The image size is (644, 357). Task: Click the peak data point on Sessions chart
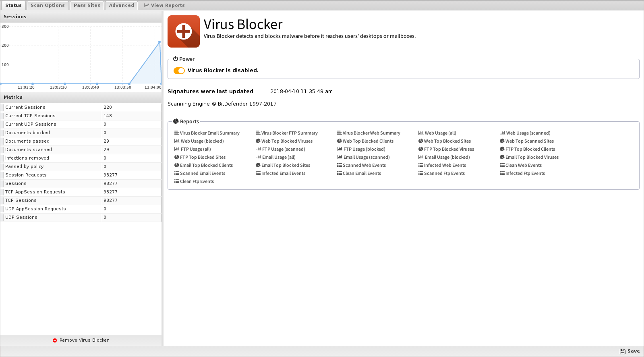159,42
